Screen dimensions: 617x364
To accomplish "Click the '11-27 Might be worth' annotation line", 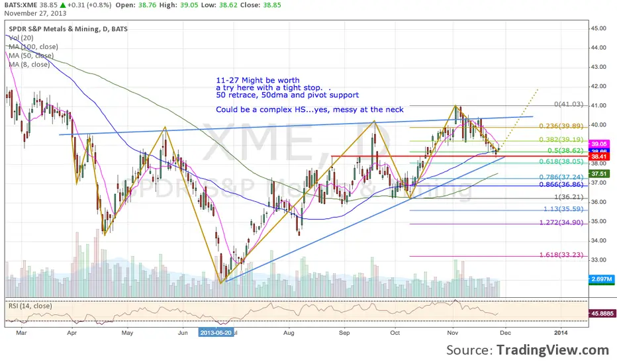I will (x=258, y=80).
